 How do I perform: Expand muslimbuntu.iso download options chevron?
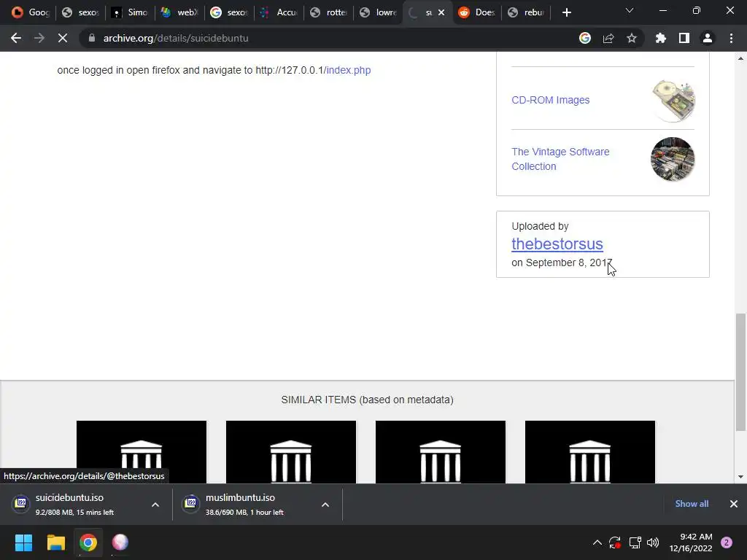(x=325, y=505)
